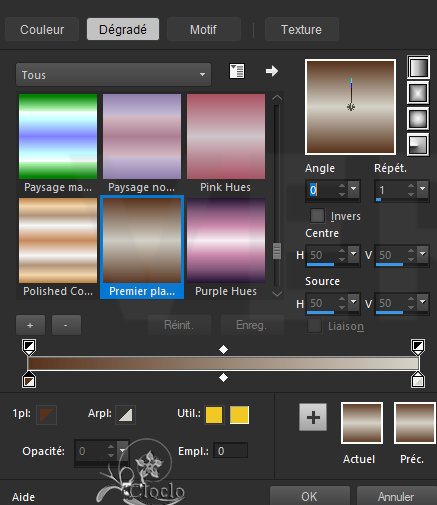Click the 1pl foreground color icon
437x505 pixels.
(46, 415)
